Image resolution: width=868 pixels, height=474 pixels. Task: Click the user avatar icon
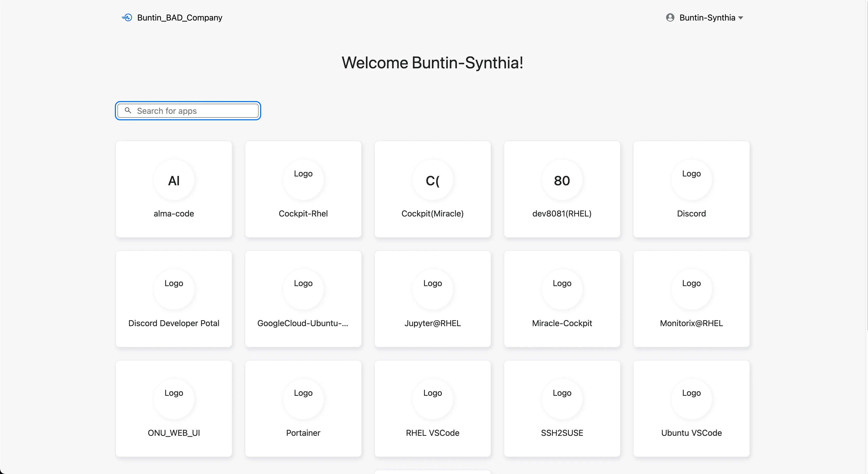(x=670, y=17)
